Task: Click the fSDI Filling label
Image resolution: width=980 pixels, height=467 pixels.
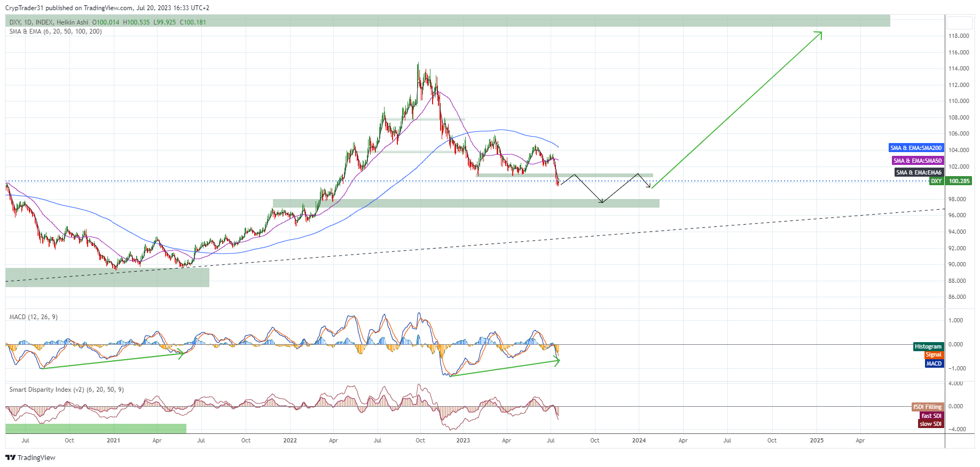Action: [x=928, y=407]
